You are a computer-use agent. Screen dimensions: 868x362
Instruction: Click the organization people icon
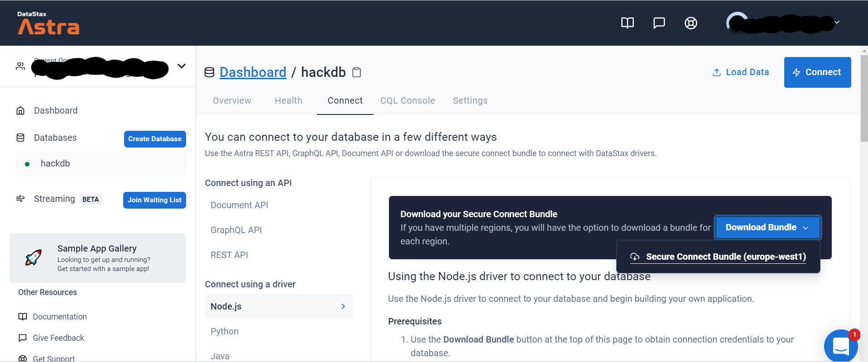(x=20, y=66)
